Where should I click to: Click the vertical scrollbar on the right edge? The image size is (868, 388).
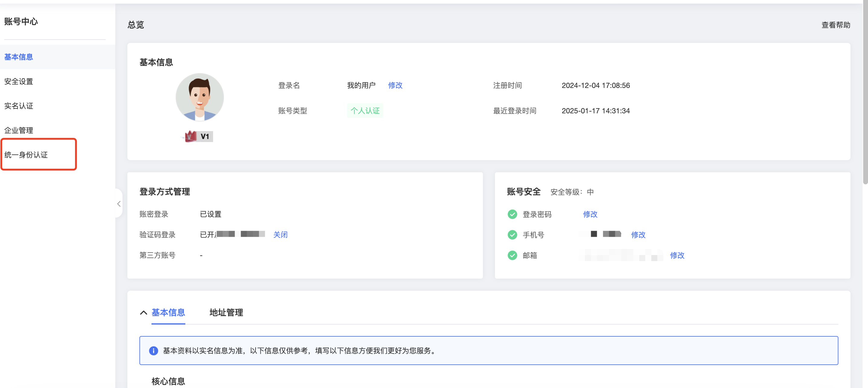[x=865, y=93]
